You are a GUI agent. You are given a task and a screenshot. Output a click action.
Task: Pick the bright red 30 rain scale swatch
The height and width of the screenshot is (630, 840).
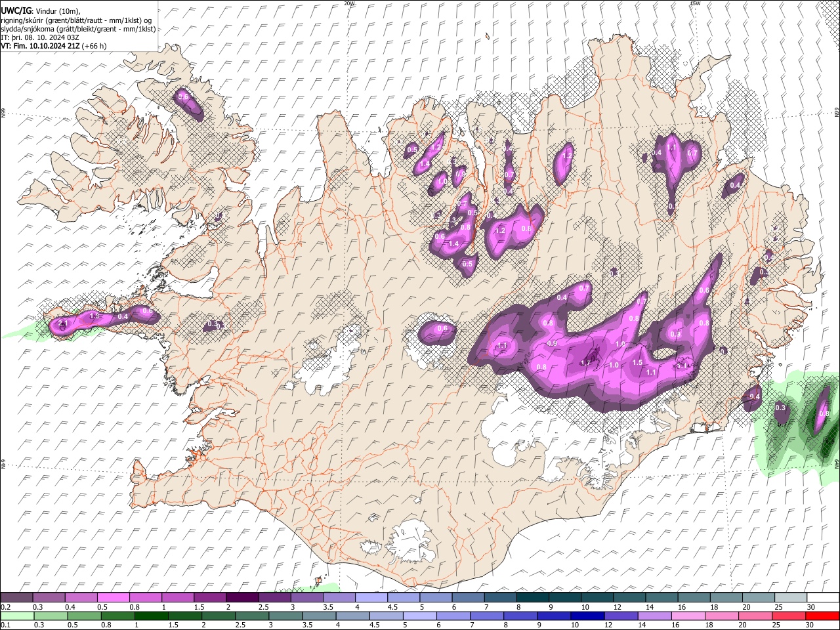tap(822, 616)
